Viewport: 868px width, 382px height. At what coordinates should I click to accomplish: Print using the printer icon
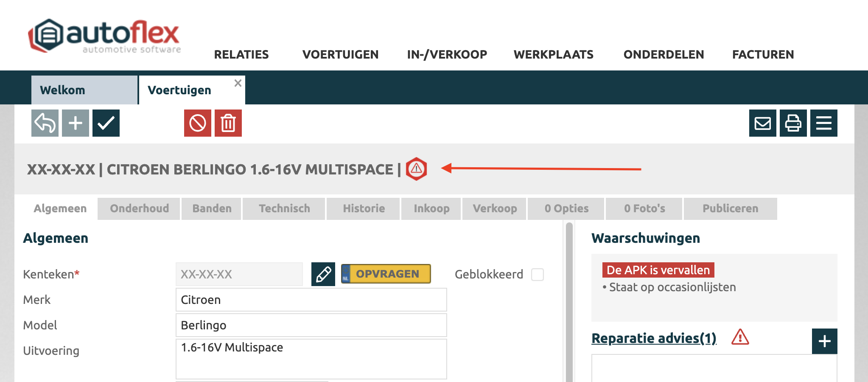[x=793, y=123]
